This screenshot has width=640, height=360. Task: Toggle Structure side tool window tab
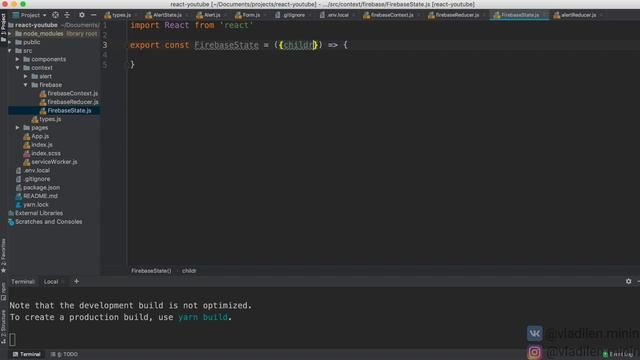click(x=3, y=327)
